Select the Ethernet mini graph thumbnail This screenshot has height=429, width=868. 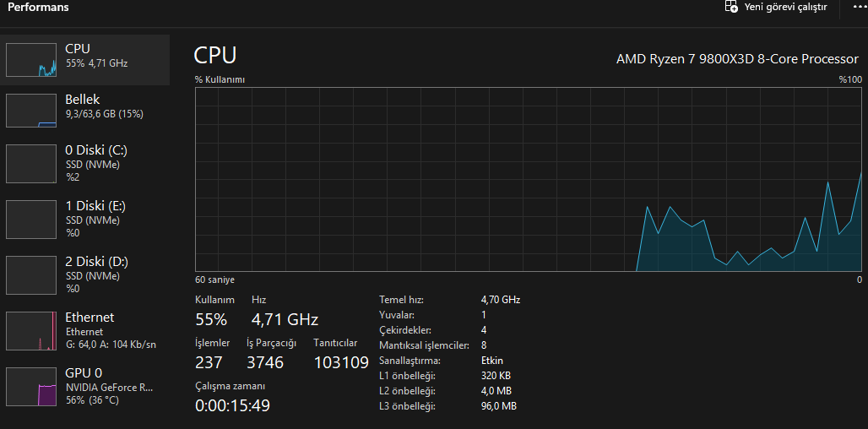pos(31,331)
